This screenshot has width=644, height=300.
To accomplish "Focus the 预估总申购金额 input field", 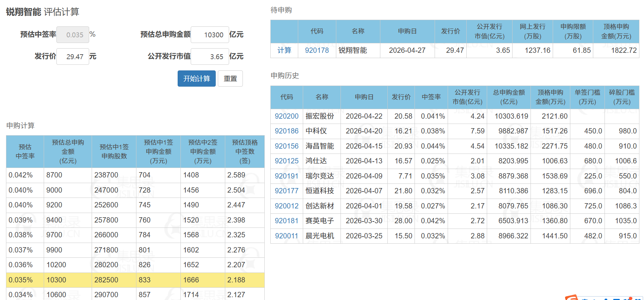I will pos(210,35).
